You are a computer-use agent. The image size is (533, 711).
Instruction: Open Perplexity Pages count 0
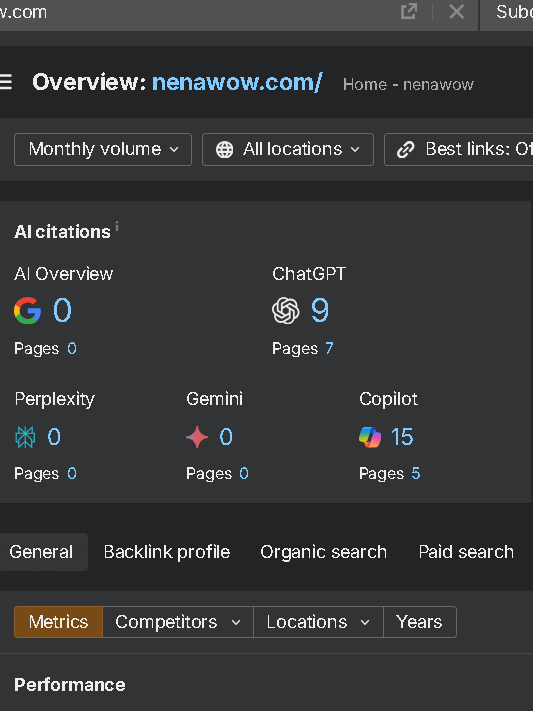point(72,473)
